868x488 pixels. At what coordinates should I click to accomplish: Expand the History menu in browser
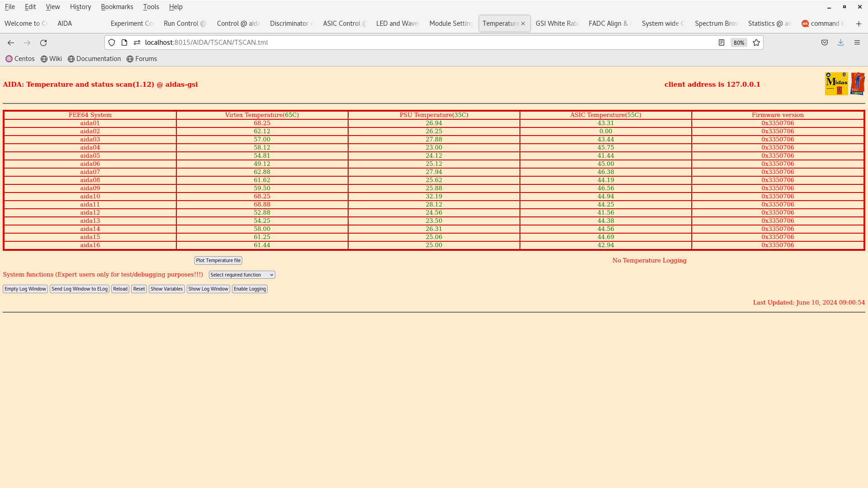(x=80, y=7)
